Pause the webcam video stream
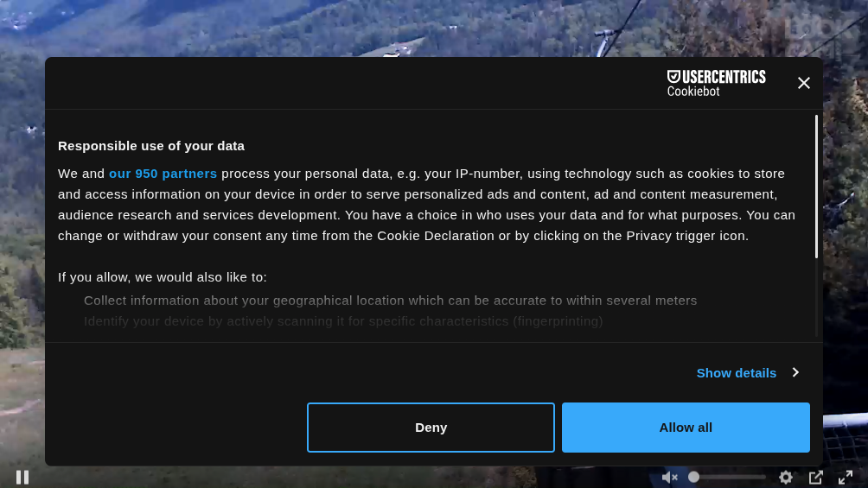868x488 pixels. 22,477
